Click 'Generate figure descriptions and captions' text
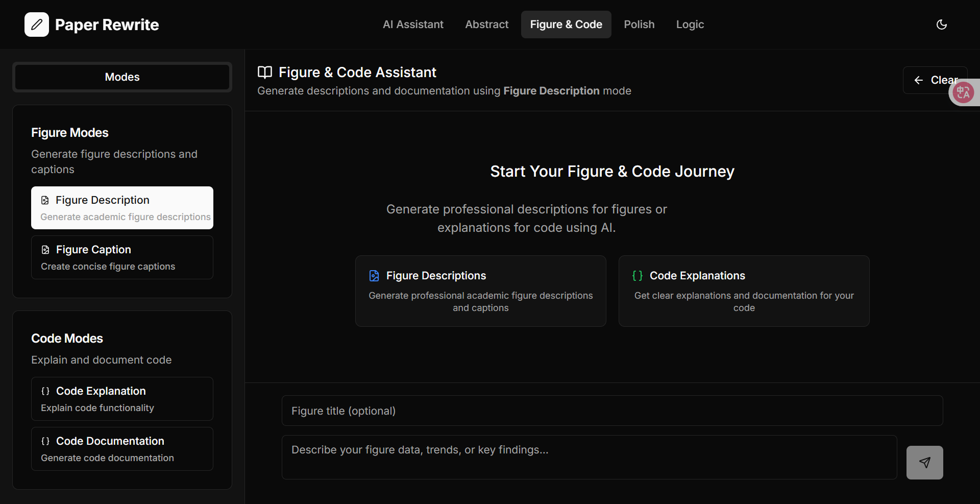Screen dimensions: 980x504 (x=114, y=162)
